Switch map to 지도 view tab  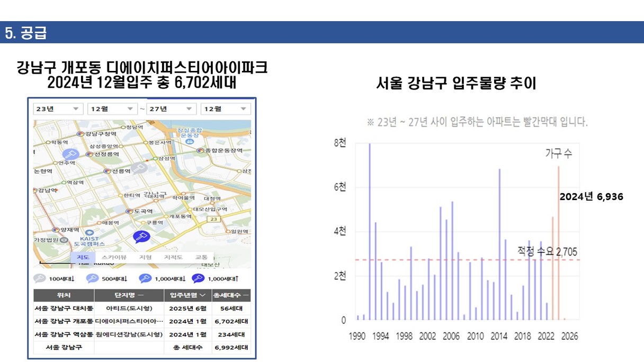[x=83, y=257]
